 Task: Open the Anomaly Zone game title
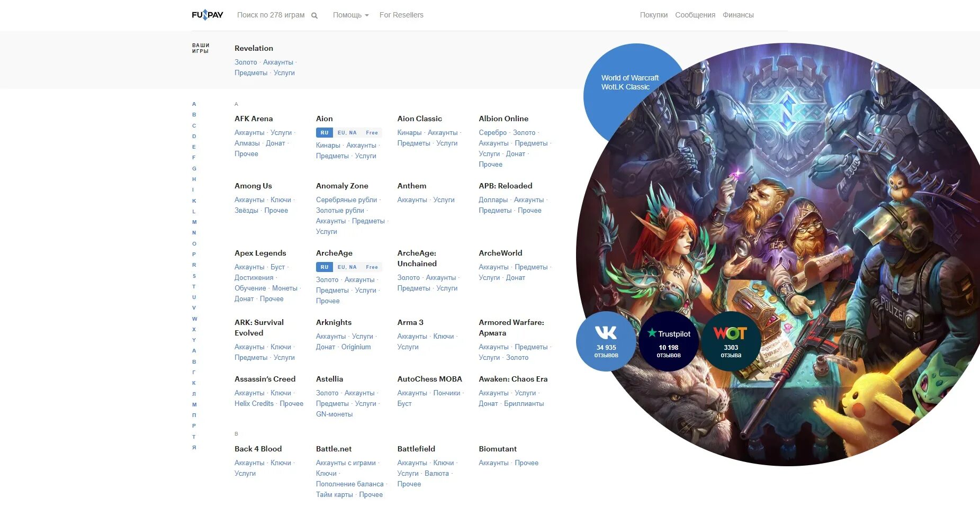click(342, 186)
